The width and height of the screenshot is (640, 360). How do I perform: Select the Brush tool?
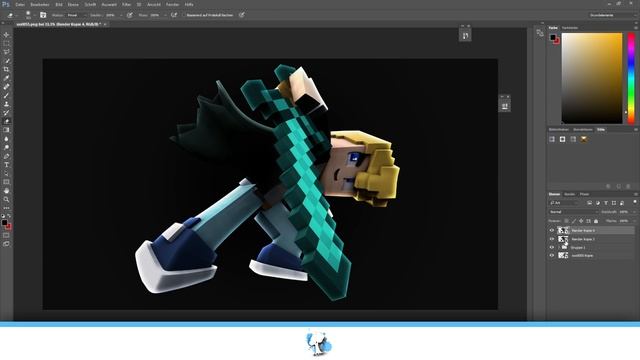(x=6, y=96)
